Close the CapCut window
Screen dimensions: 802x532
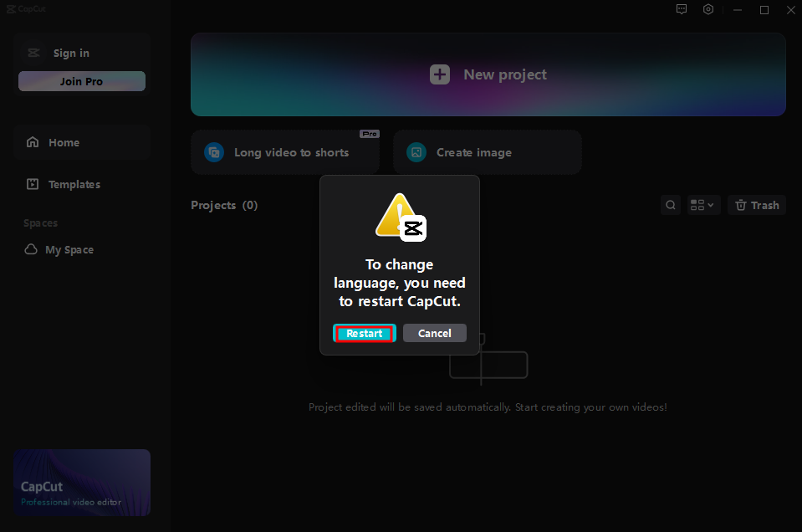click(x=791, y=10)
